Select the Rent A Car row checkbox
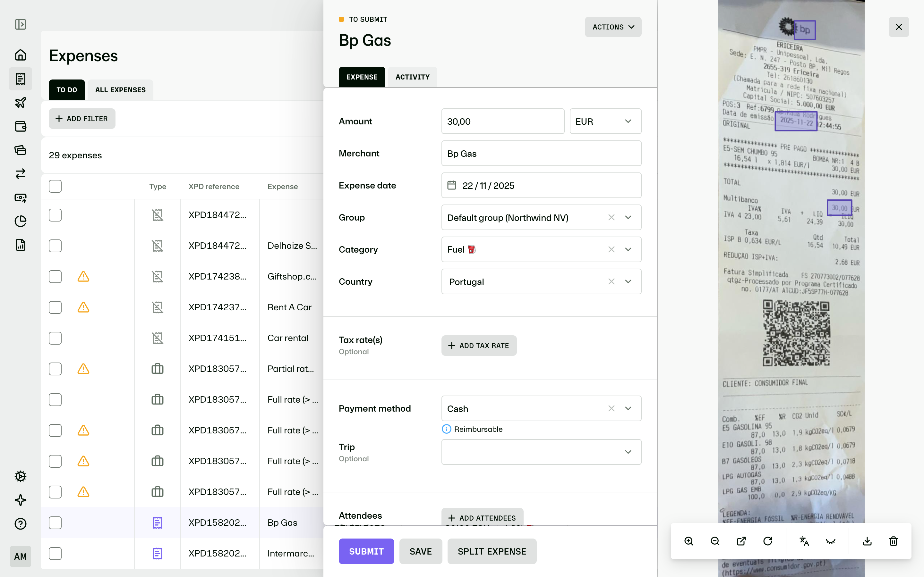924x577 pixels. 55,307
